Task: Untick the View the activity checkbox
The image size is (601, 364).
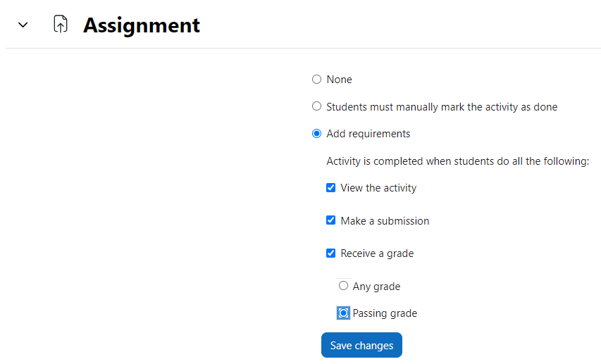Action: (x=330, y=188)
